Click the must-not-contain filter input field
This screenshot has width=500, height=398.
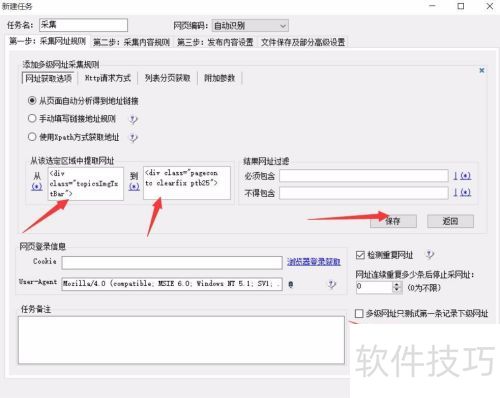[364, 193]
